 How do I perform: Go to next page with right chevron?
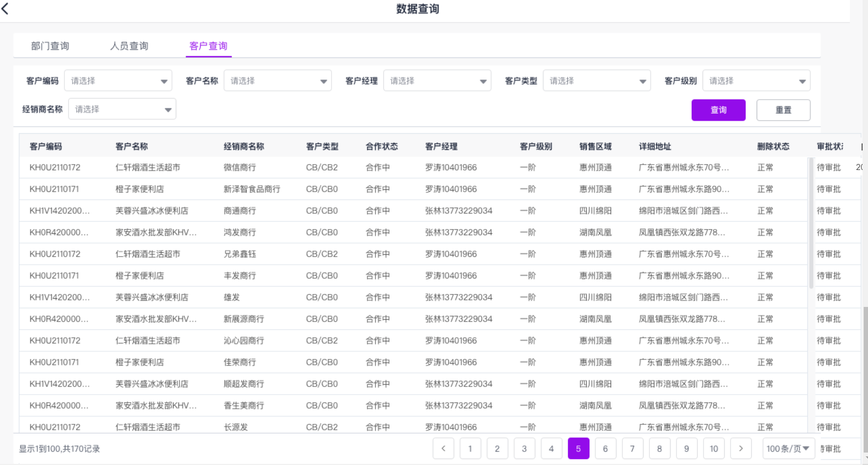click(741, 449)
